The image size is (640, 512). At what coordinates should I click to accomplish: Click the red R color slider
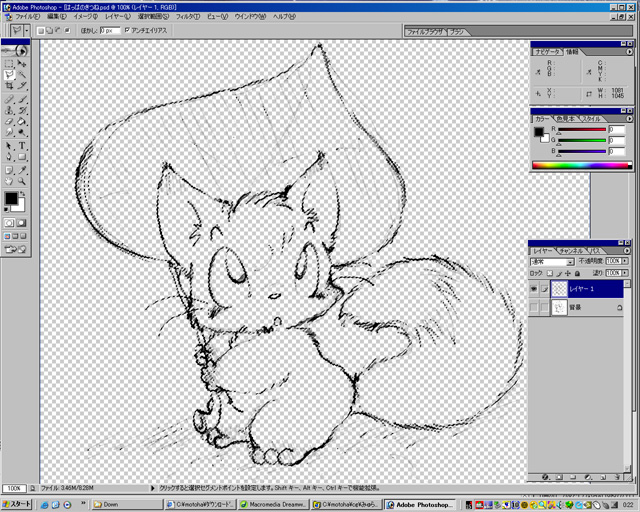click(582, 130)
